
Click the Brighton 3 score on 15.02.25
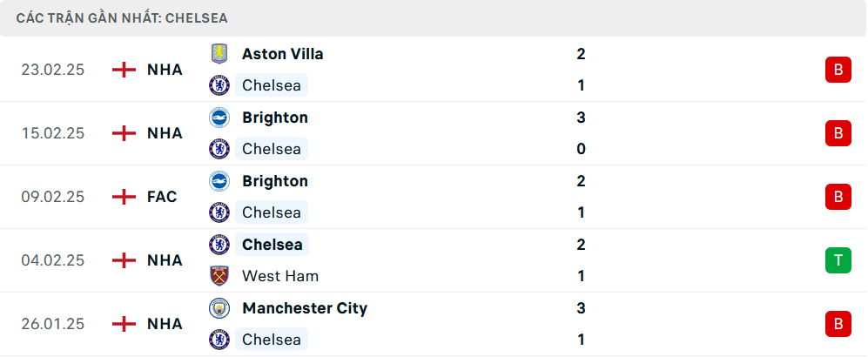tap(581, 118)
